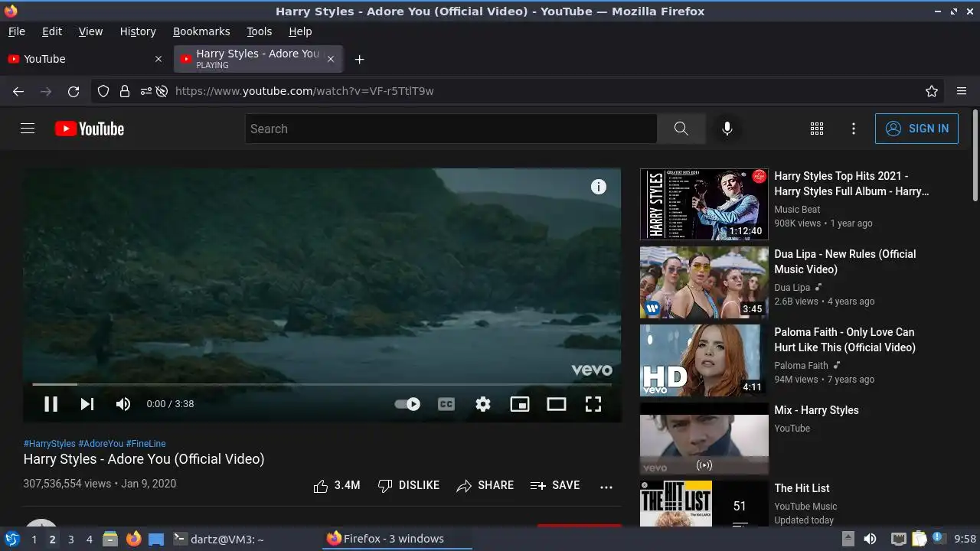Open the YouTube guide hamburger menu
Screen dimensions: 980x551
click(x=28, y=129)
